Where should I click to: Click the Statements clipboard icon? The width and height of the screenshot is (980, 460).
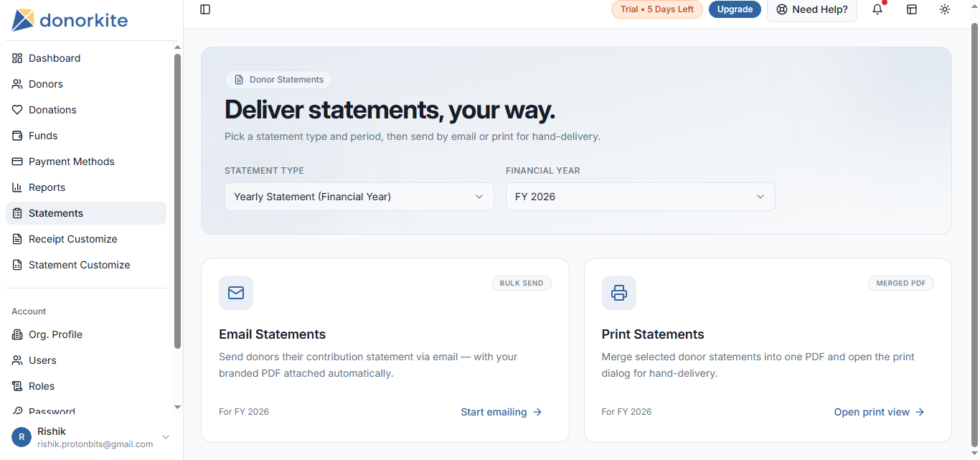click(x=17, y=213)
